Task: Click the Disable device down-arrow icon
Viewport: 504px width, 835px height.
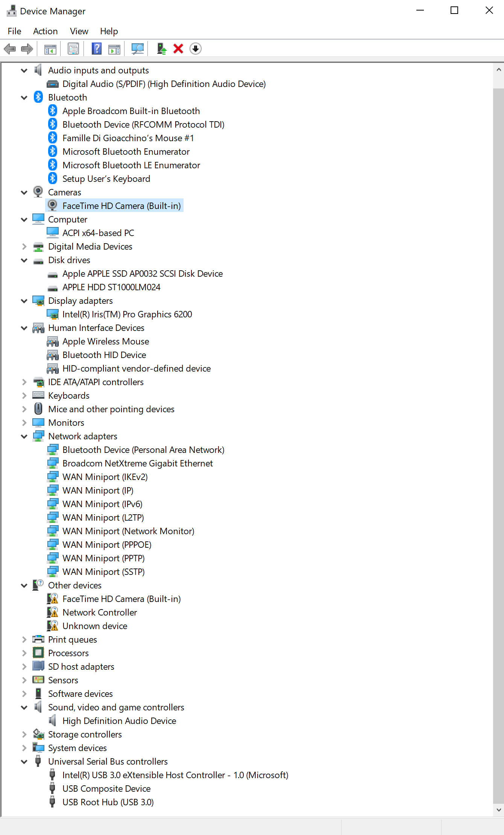Action: pos(196,49)
